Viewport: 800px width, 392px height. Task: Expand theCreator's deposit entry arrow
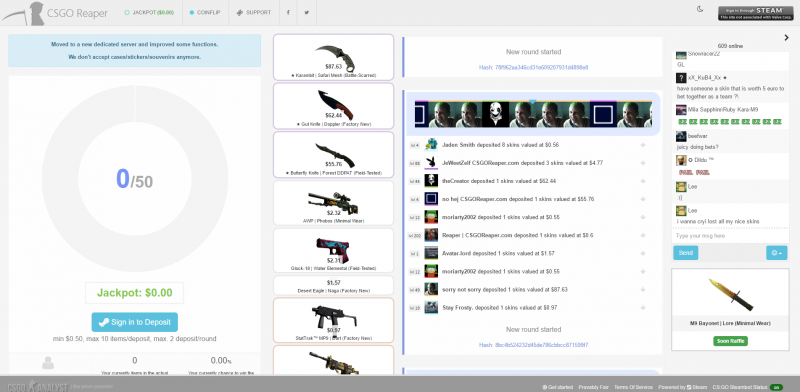pos(643,181)
